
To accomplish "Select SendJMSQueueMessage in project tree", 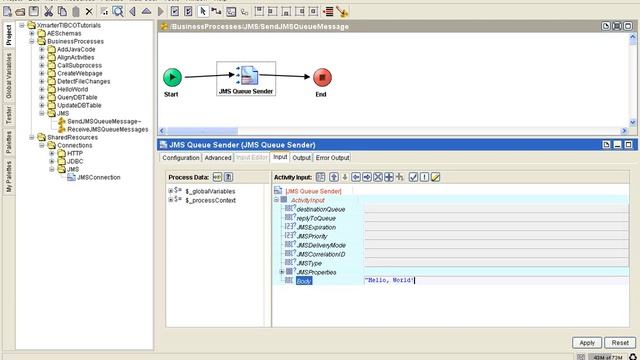I will [x=104, y=121].
